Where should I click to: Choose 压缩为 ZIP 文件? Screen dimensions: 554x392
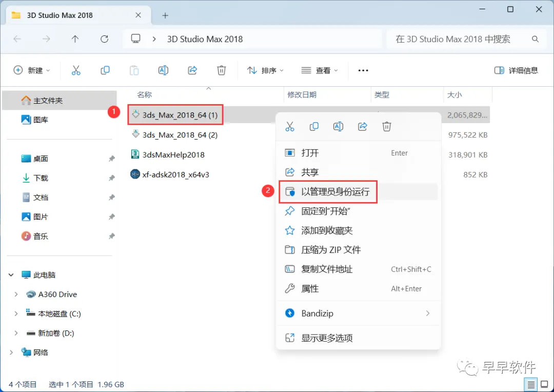358,250
